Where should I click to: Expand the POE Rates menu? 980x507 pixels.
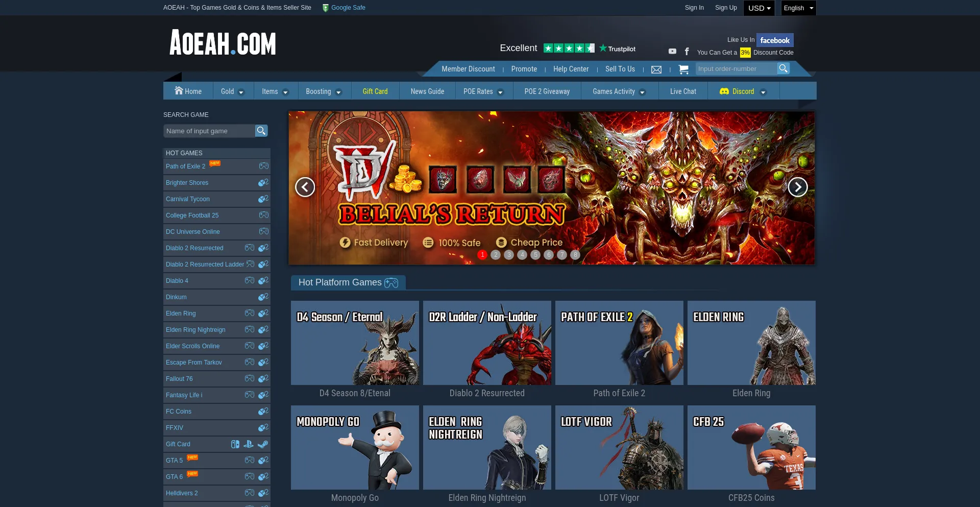point(483,91)
